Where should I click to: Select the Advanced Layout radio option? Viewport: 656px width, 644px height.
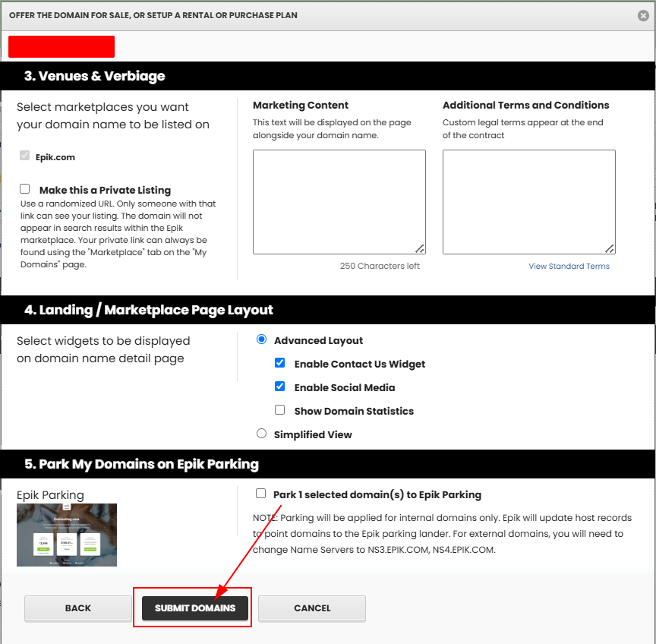click(x=261, y=339)
